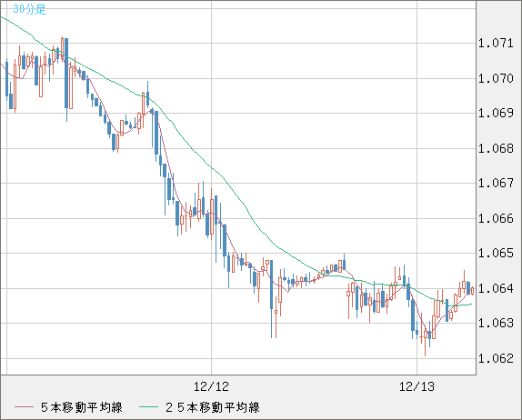Click the pink 5-period moving average legend line
522x420 pixels.
coord(24,407)
